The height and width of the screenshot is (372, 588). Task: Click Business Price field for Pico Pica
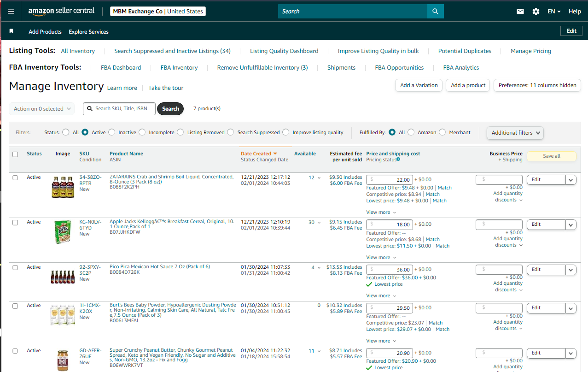(499, 270)
